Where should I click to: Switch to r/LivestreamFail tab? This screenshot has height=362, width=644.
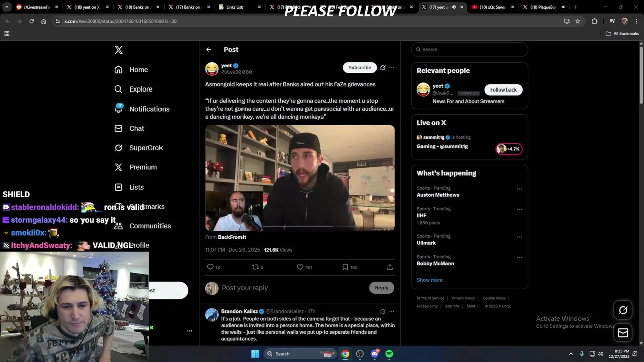click(x=36, y=7)
